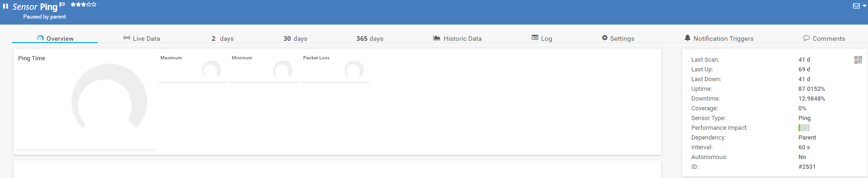The height and width of the screenshot is (178, 868).
Task: Set priority to the fourth star
Action: 89,4
